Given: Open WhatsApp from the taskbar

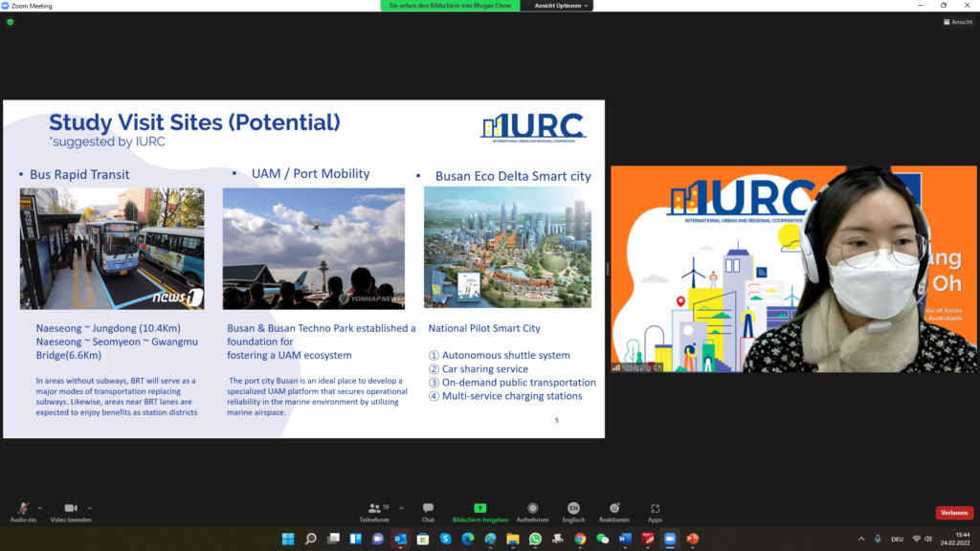Looking at the screenshot, I should (535, 539).
